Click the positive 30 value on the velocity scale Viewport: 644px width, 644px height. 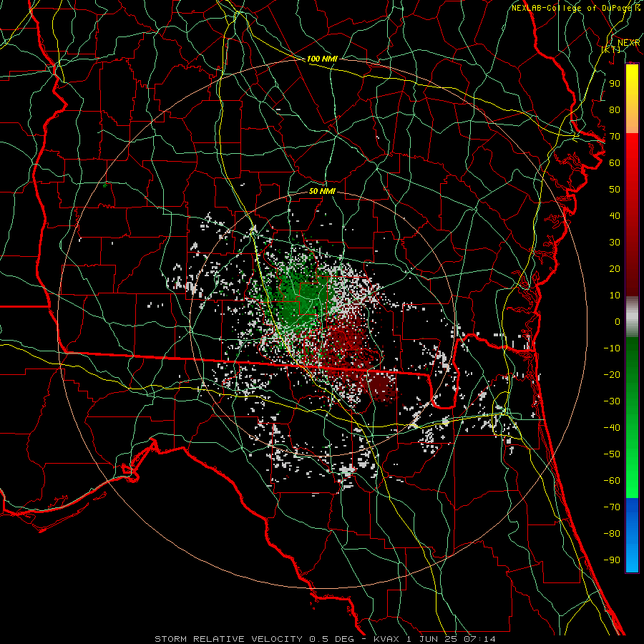(x=615, y=243)
